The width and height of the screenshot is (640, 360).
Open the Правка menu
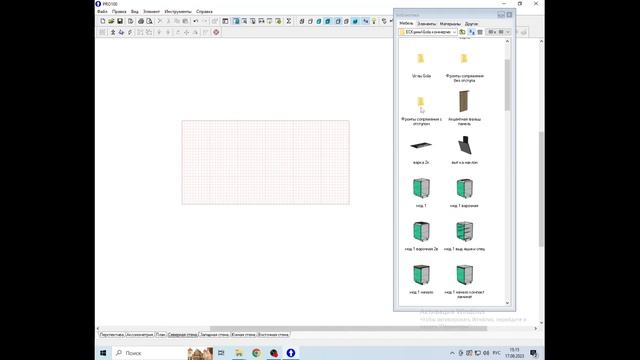point(119,11)
